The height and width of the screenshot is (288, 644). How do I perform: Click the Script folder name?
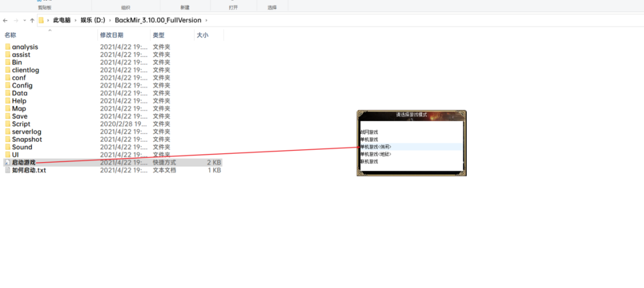(21, 124)
